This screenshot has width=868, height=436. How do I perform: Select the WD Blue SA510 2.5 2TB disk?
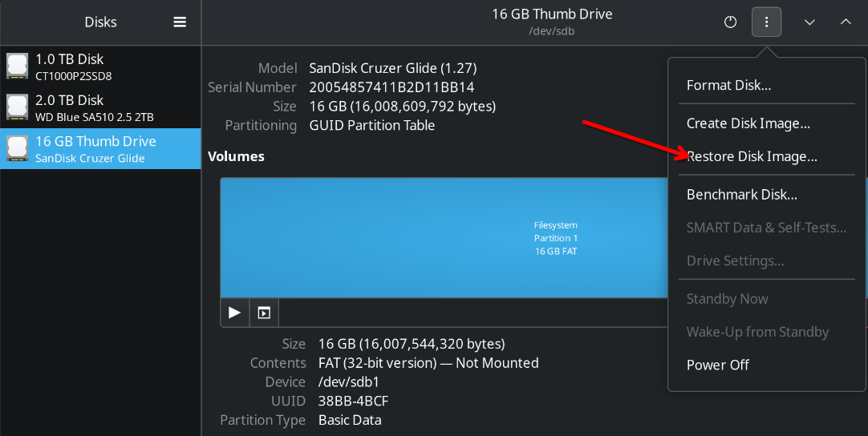coord(94,117)
